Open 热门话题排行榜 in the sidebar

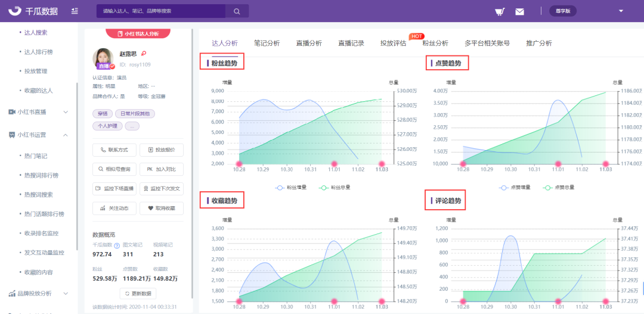point(44,214)
